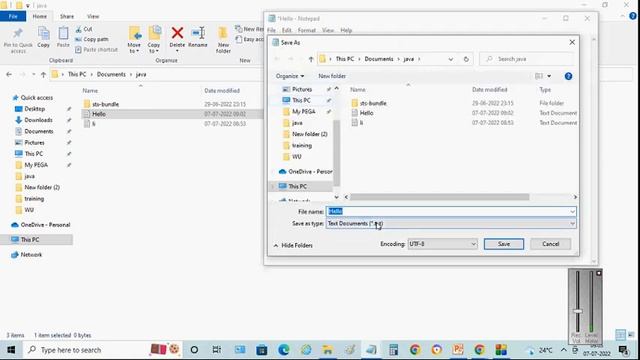640x360 pixels.
Task: Click Documents in Save As breadcrumb
Action: tap(379, 59)
